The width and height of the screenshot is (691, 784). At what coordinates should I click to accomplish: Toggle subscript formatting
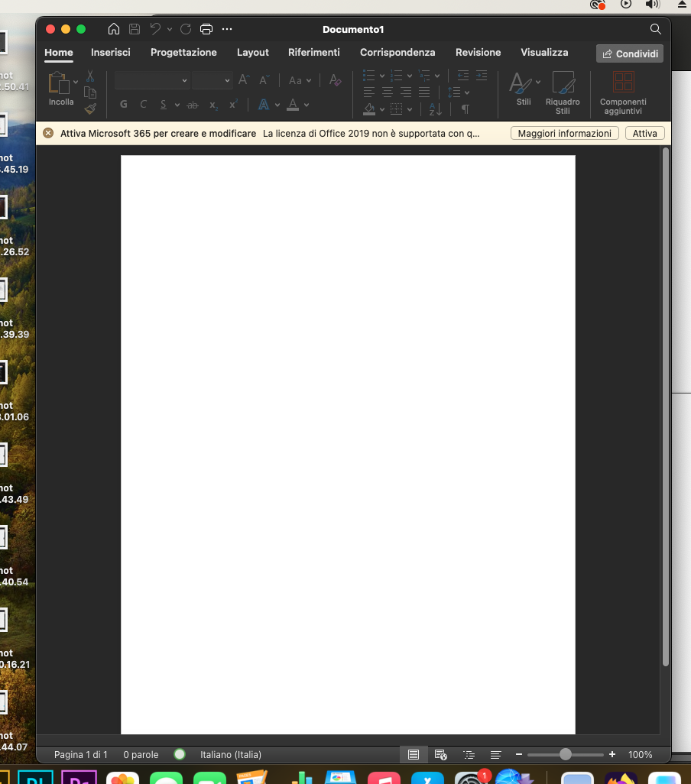(x=213, y=105)
